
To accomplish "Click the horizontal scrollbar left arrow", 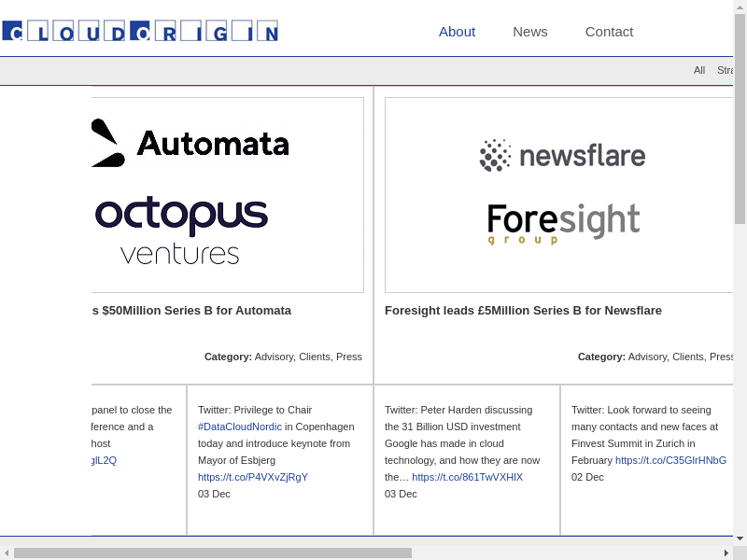I will [x=6, y=553].
